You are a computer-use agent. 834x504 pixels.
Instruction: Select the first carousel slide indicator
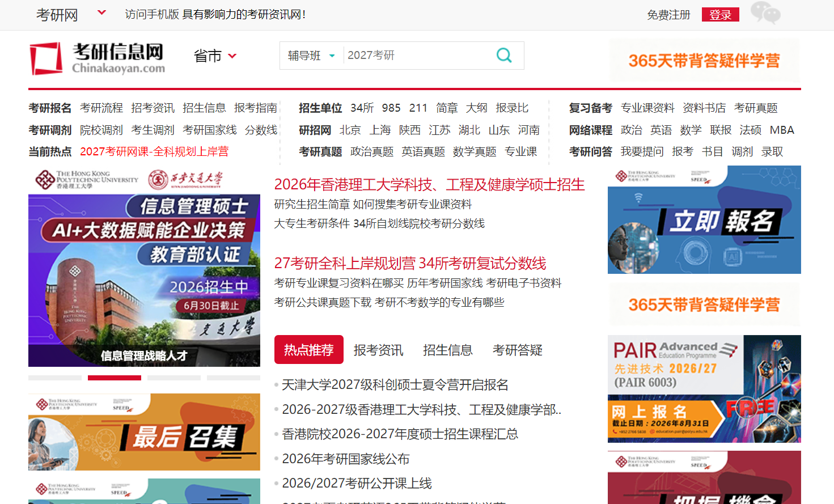55,378
